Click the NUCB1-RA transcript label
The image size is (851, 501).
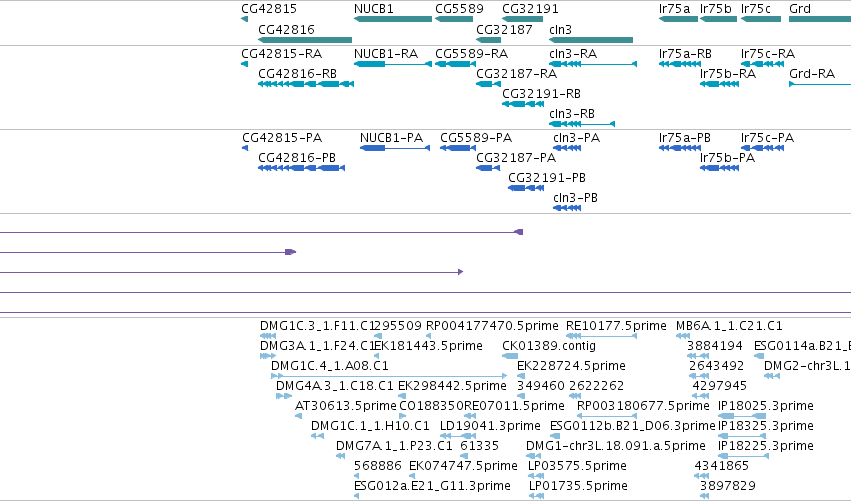[386, 54]
